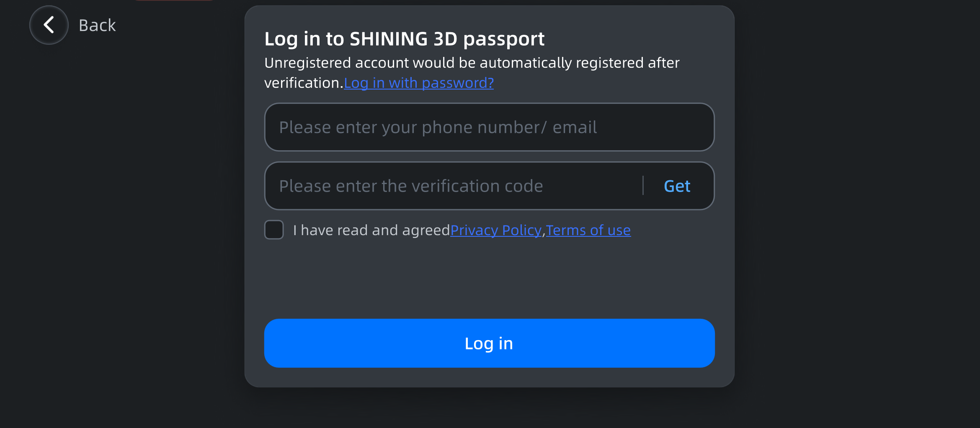The height and width of the screenshot is (428, 980).
Task: Click the verification code input field
Action: (x=452, y=186)
